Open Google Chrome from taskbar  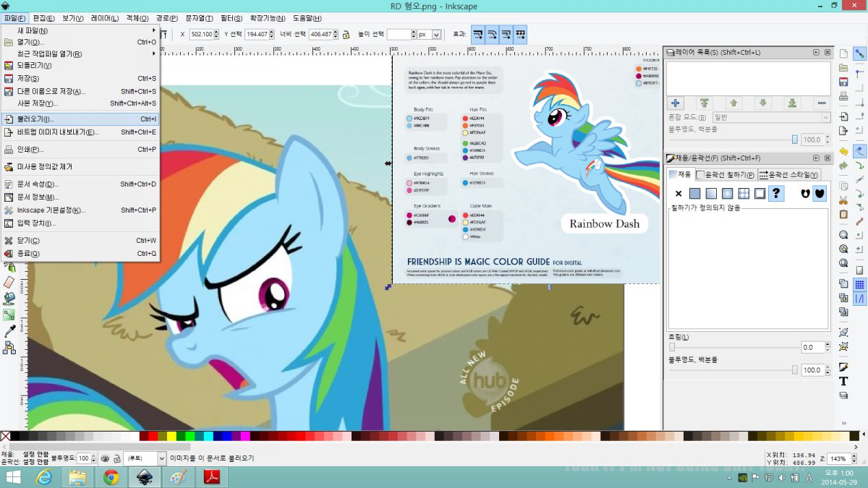(x=111, y=477)
